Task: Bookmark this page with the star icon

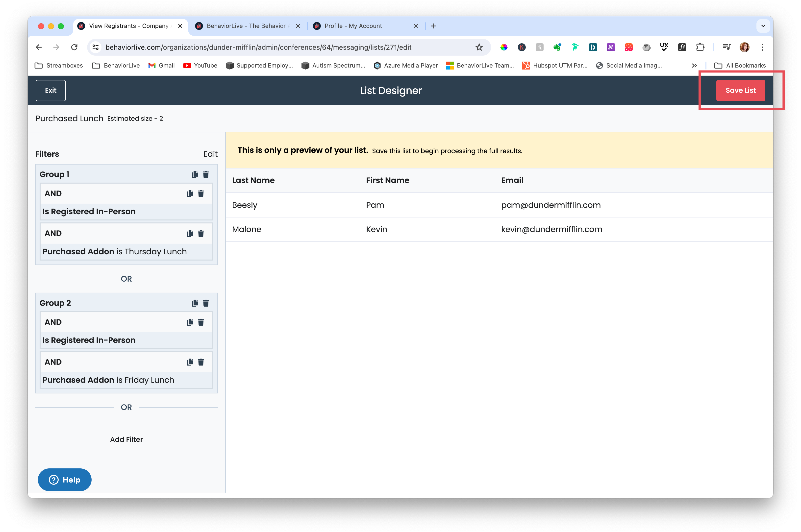Action: click(x=479, y=47)
